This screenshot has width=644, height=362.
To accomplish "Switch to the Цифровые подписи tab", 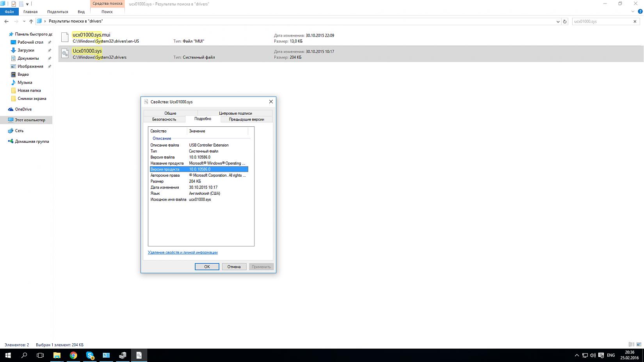I will click(x=235, y=113).
